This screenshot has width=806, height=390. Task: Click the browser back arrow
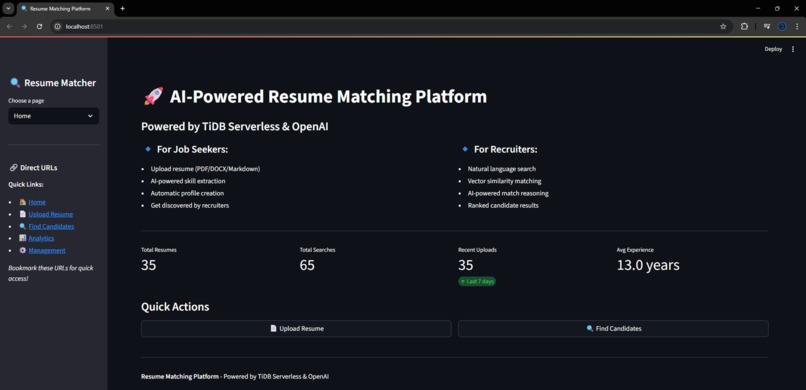click(x=9, y=26)
